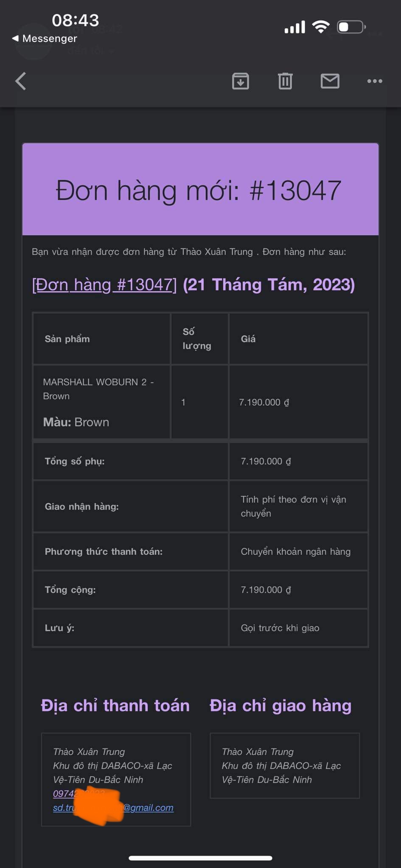The height and width of the screenshot is (868, 401).
Task: Tap the gmail.com email address link
Action: (113, 808)
